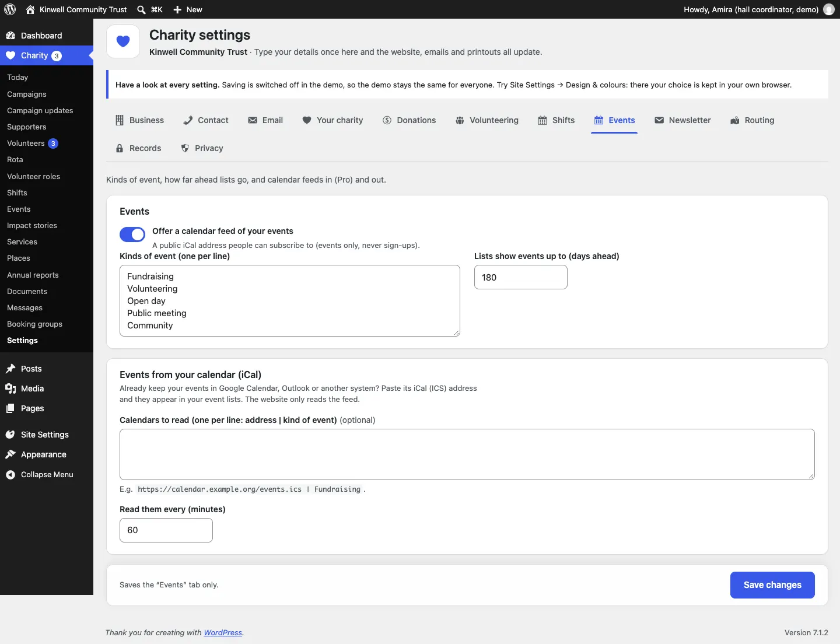Click the home icon beside Kinwell Community Trust

[30, 9]
